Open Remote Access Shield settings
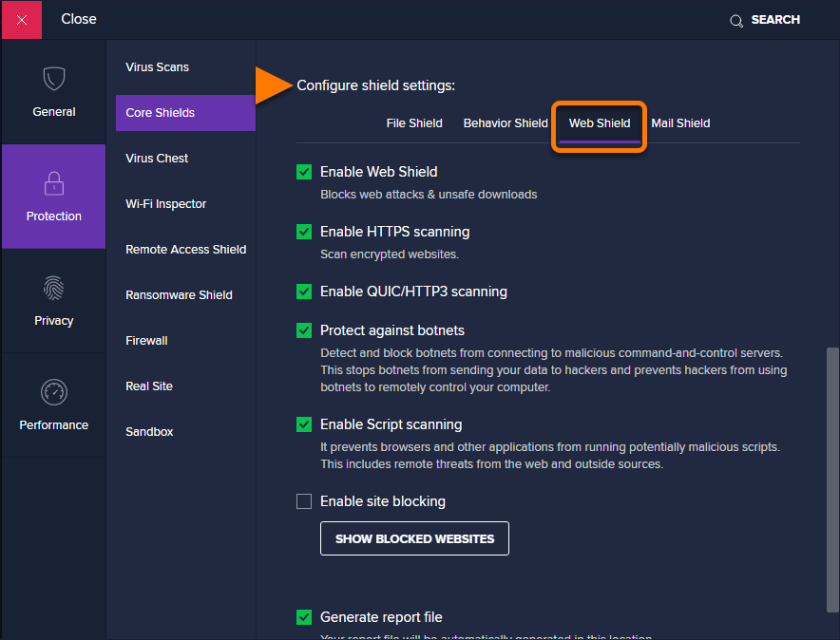This screenshot has height=640, width=840. pyautogui.click(x=186, y=250)
